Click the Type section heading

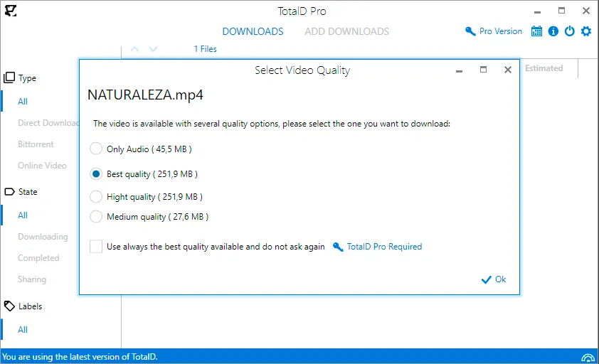coord(27,78)
